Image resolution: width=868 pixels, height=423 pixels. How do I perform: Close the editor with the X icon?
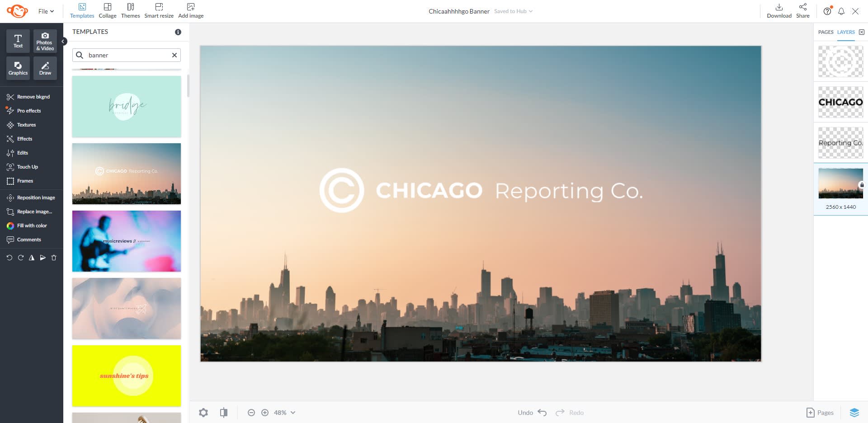(x=855, y=11)
